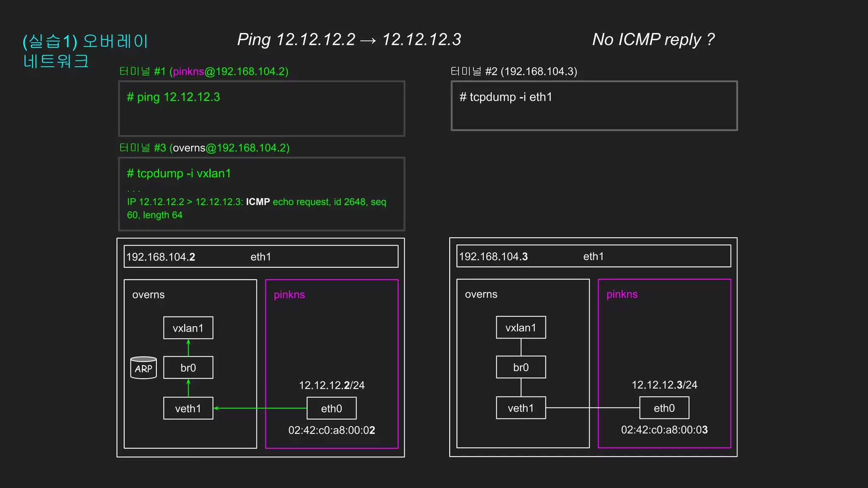Click the ARP cylinder icon

coord(143,368)
